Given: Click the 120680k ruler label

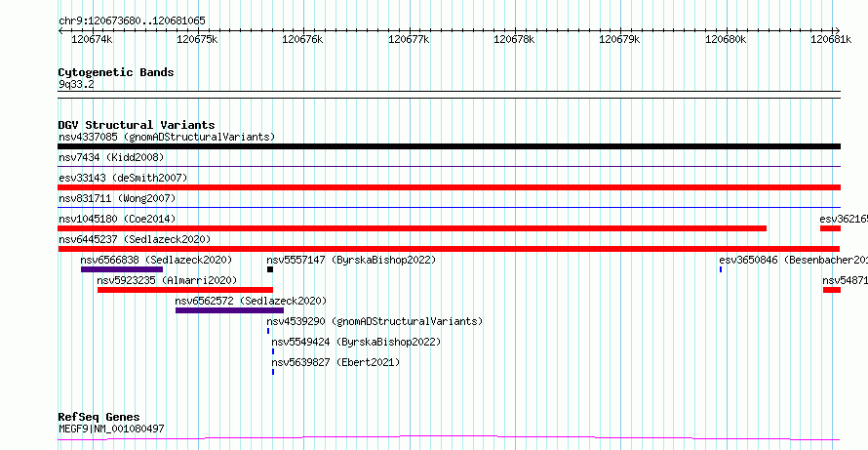Looking at the screenshot, I should tap(726, 39).
